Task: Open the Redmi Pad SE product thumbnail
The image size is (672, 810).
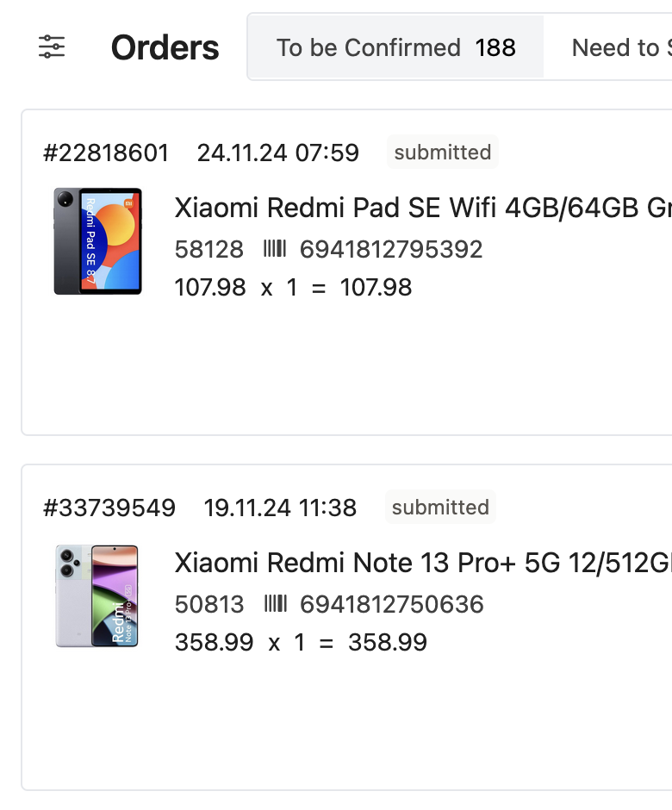Action: tap(97, 241)
